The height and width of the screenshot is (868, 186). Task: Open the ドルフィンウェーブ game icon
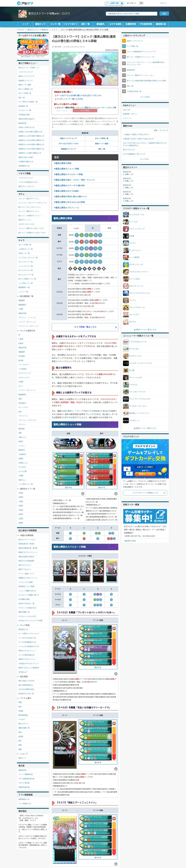pyautogui.click(x=126, y=229)
